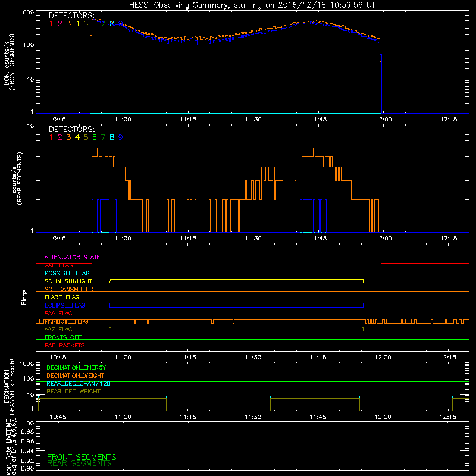Click 11:30 tick in front segments plot
This screenshot has height=476, width=476.
click(253, 120)
